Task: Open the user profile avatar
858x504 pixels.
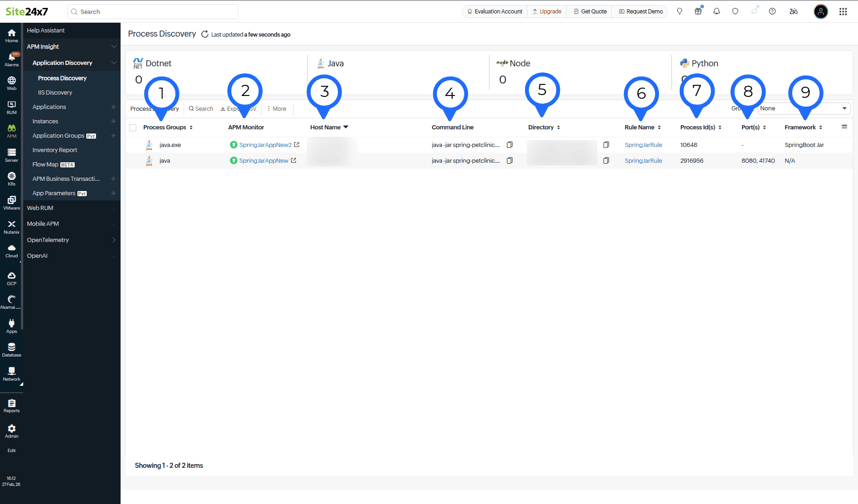Action: [821, 12]
